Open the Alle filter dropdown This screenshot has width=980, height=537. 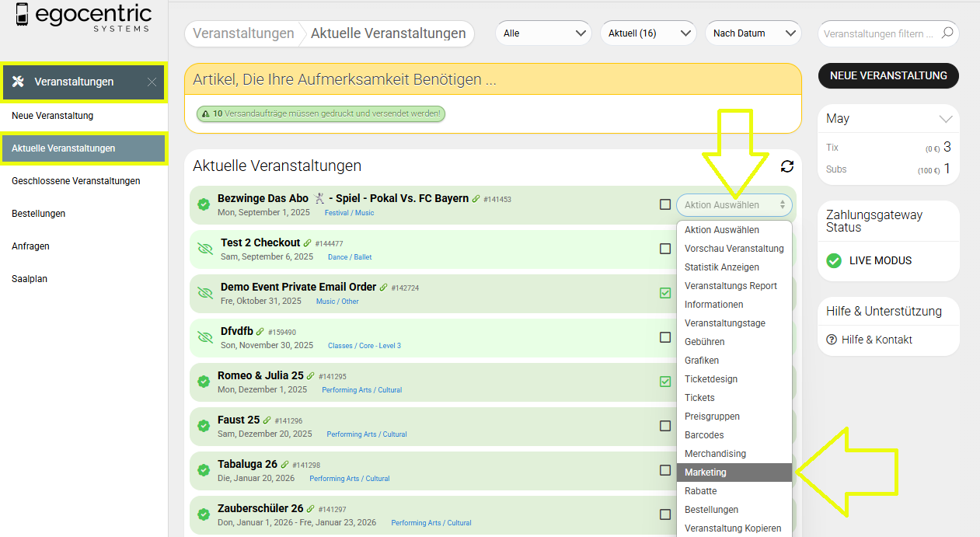[544, 33]
